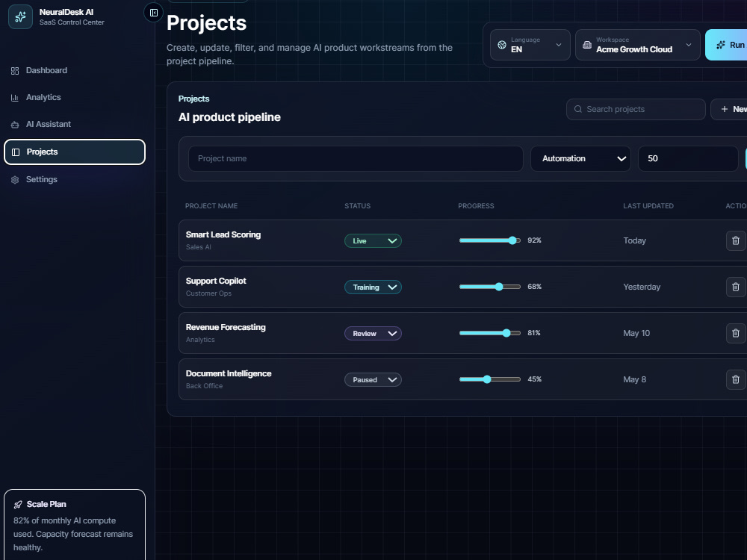Change Smart Lead Scoring status from Live
747x560 pixels.
click(x=373, y=241)
